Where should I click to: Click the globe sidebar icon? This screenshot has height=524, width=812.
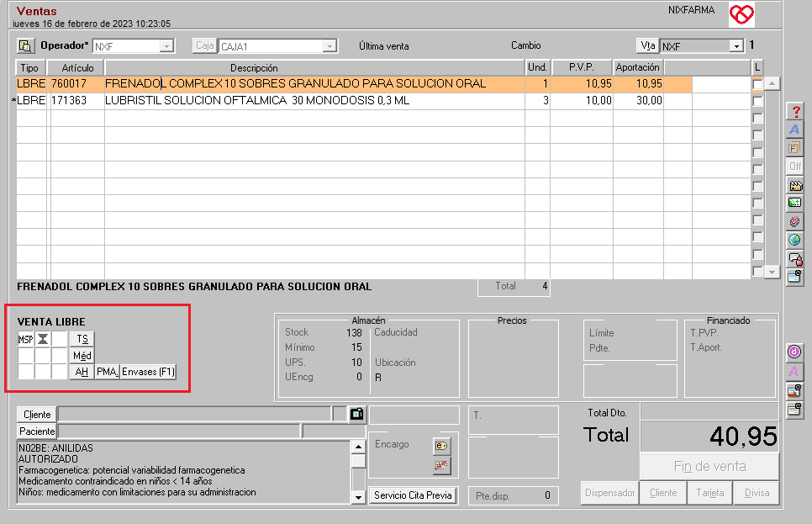click(795, 240)
